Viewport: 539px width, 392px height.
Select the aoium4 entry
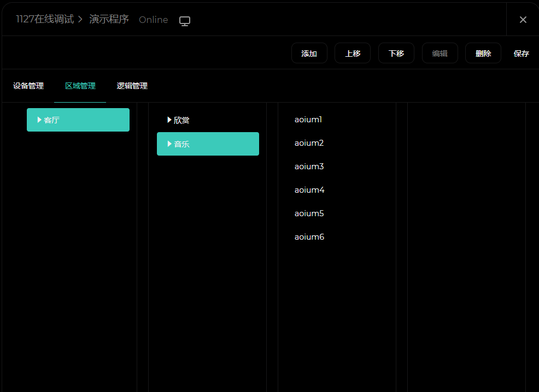pos(309,190)
